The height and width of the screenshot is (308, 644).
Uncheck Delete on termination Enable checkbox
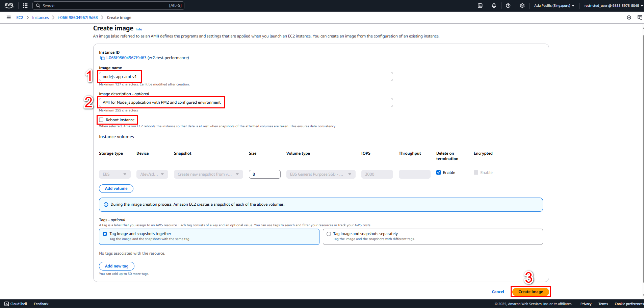(x=438, y=173)
